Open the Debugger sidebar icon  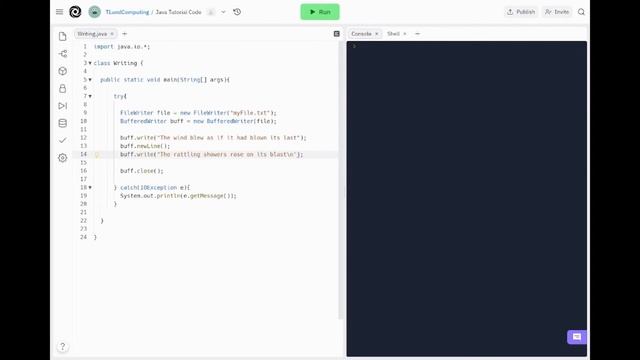coord(62,106)
